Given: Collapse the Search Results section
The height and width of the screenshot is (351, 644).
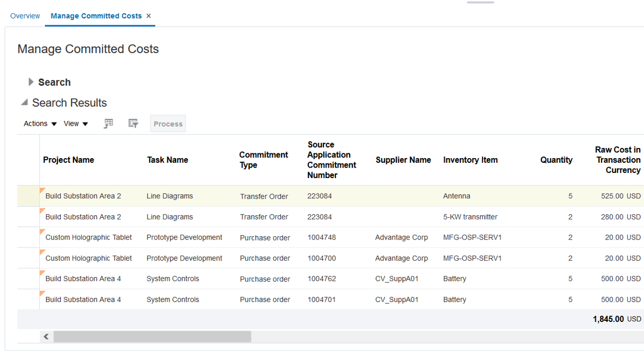Looking at the screenshot, I should [24, 103].
